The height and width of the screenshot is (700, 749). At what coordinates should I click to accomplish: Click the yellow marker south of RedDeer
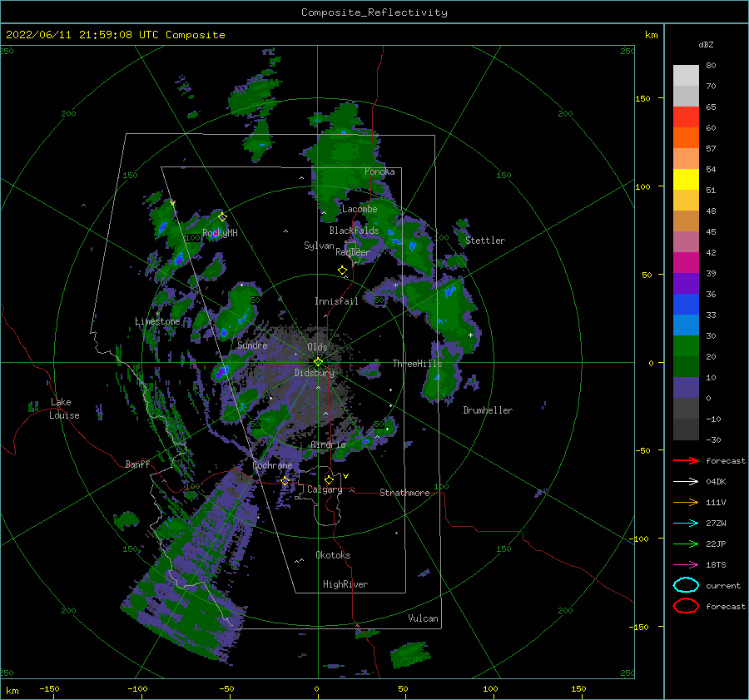(342, 271)
